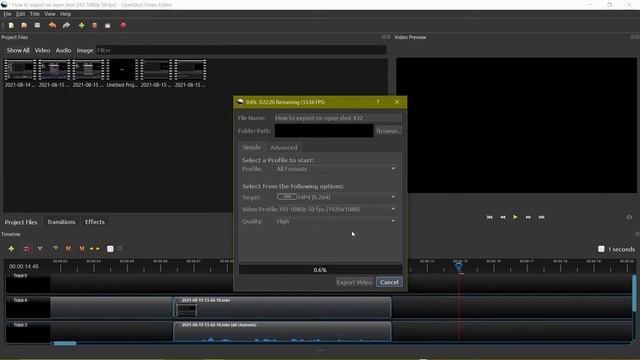
Task: Click the Next Marker icon
Action: click(82, 249)
